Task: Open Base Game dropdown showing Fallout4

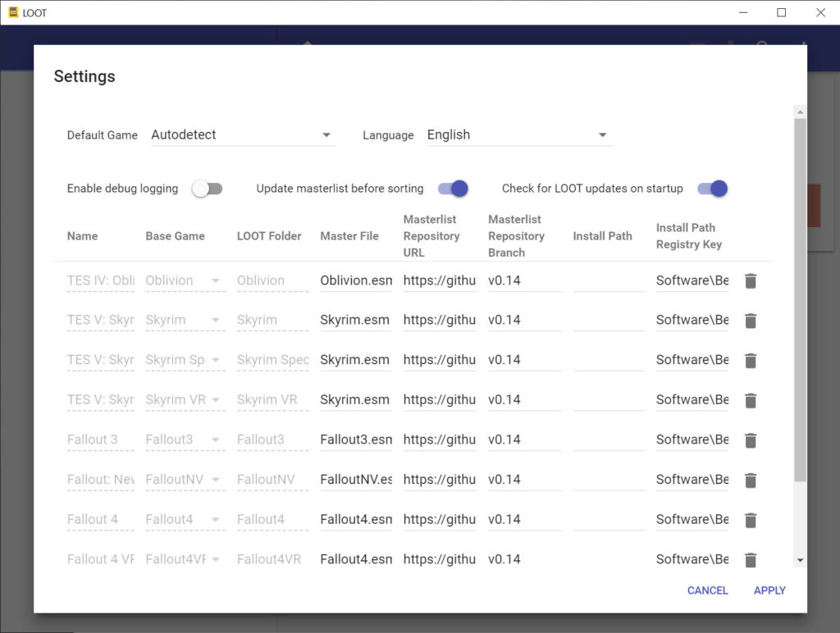Action: tap(185, 520)
